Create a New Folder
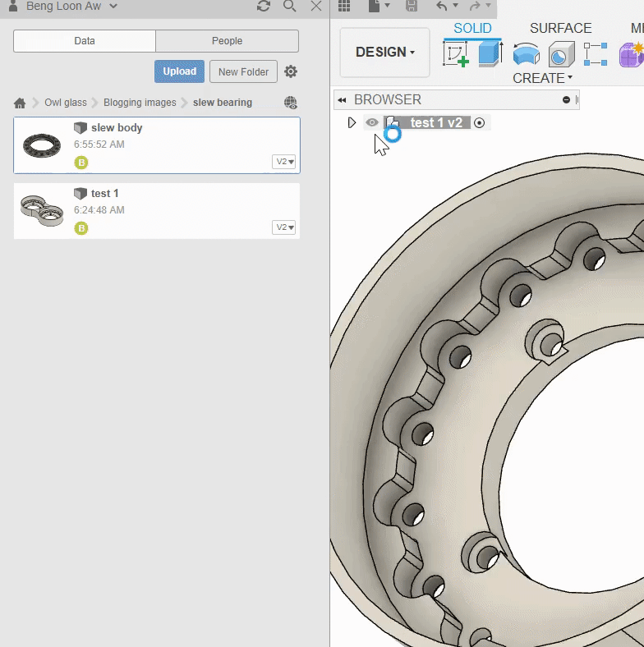The height and width of the screenshot is (647, 644). (244, 71)
